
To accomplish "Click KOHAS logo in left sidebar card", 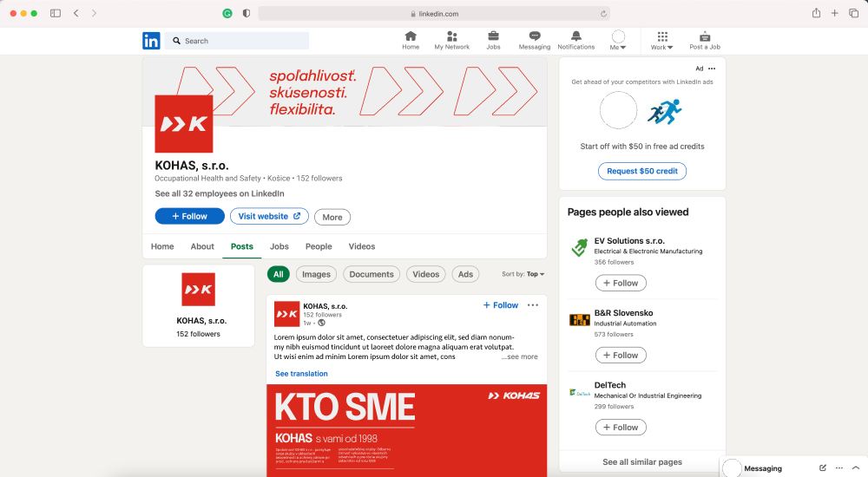I will [x=198, y=290].
